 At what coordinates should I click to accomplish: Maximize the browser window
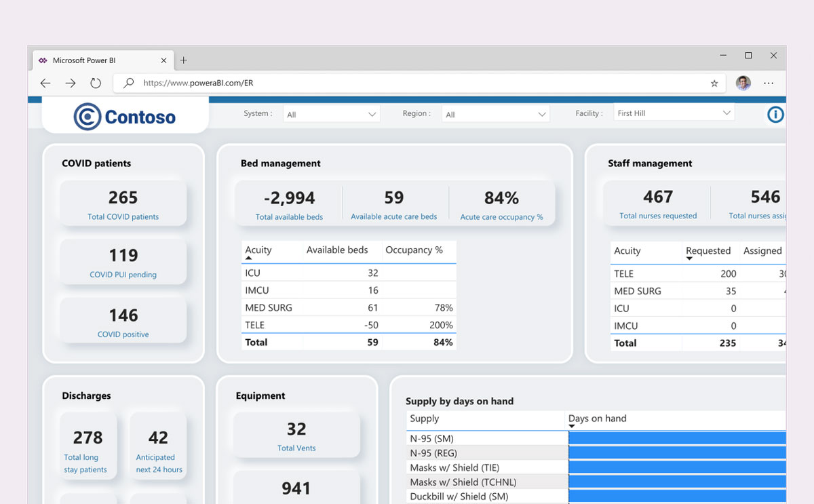748,56
